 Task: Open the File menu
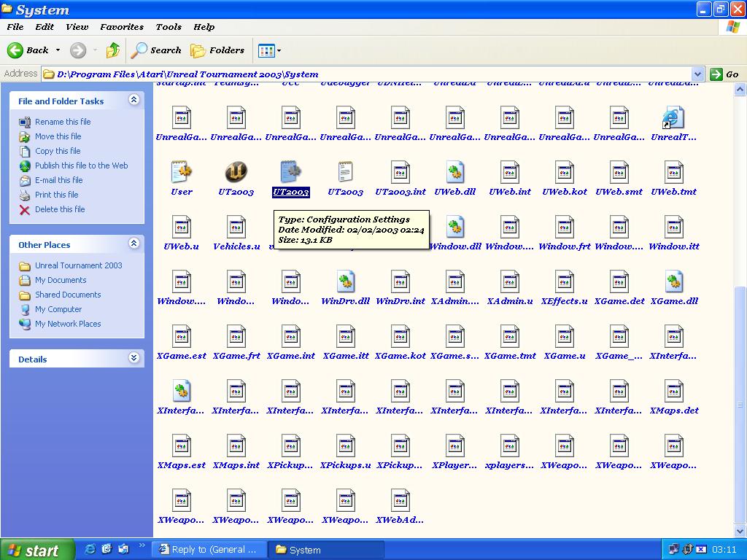click(15, 27)
